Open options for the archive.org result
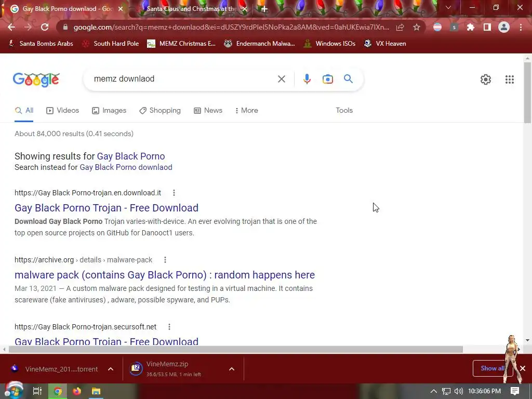Viewport: 532px width, 399px height. click(165, 260)
